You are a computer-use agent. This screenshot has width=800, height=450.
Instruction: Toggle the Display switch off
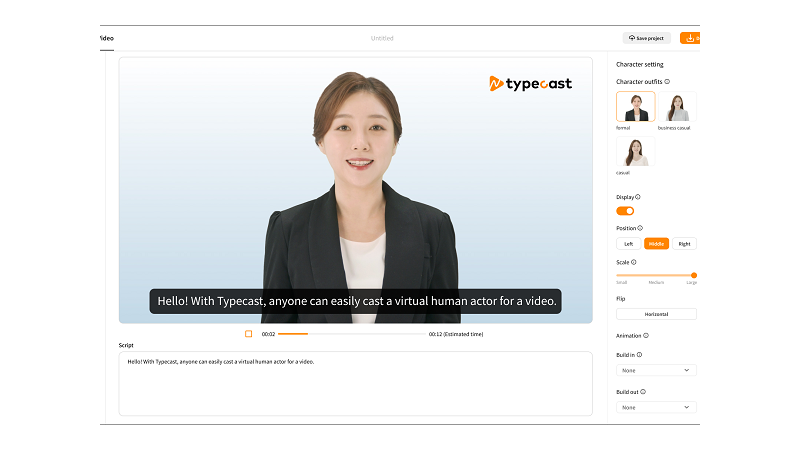click(x=625, y=211)
